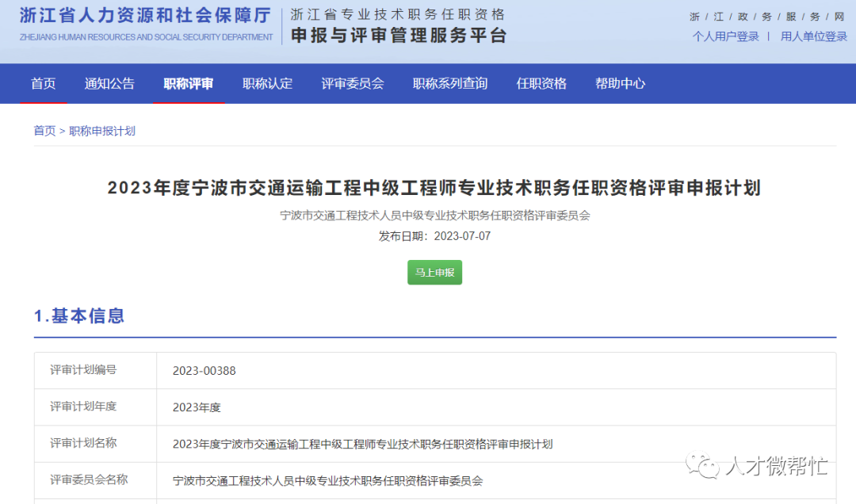点击职称申报计划面包屑链接
Viewport: 856px width, 504px height.
(x=100, y=131)
